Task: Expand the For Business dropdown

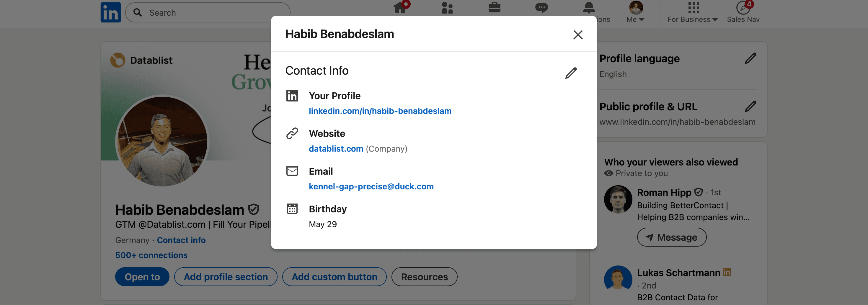Action: click(x=692, y=19)
